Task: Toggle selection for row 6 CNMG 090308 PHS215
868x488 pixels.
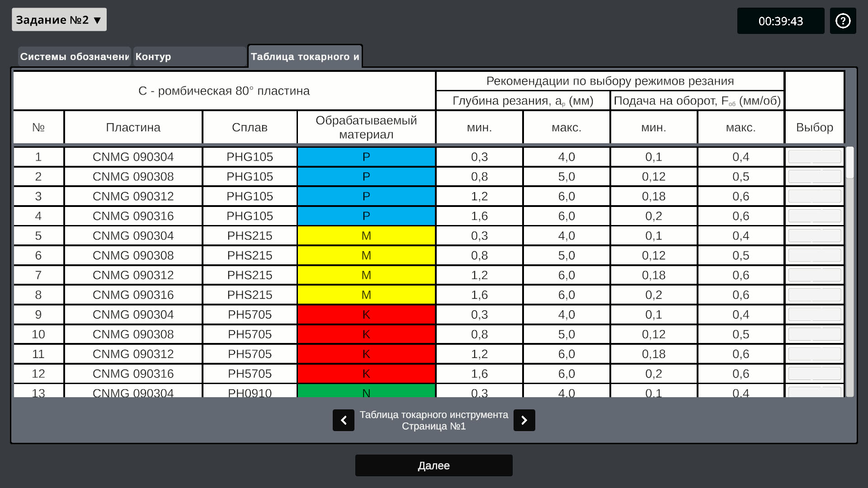Action: (x=814, y=255)
